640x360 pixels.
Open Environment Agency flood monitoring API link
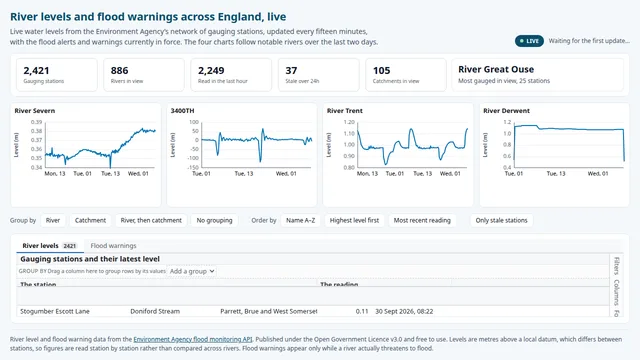point(193,339)
